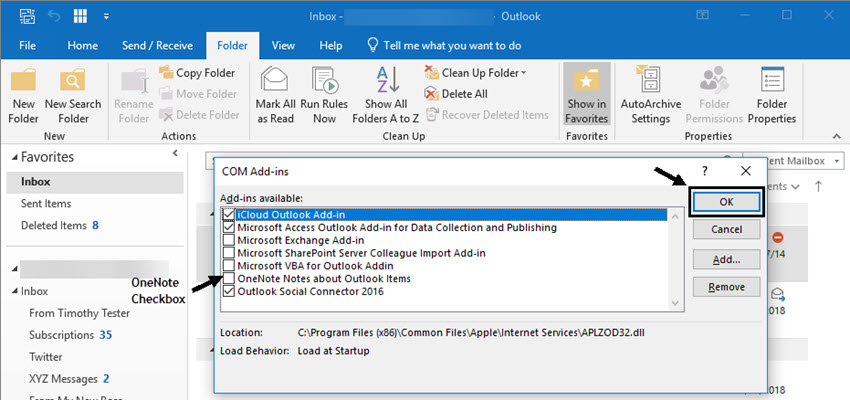
Task: Click the Remove button
Action: [x=726, y=287]
